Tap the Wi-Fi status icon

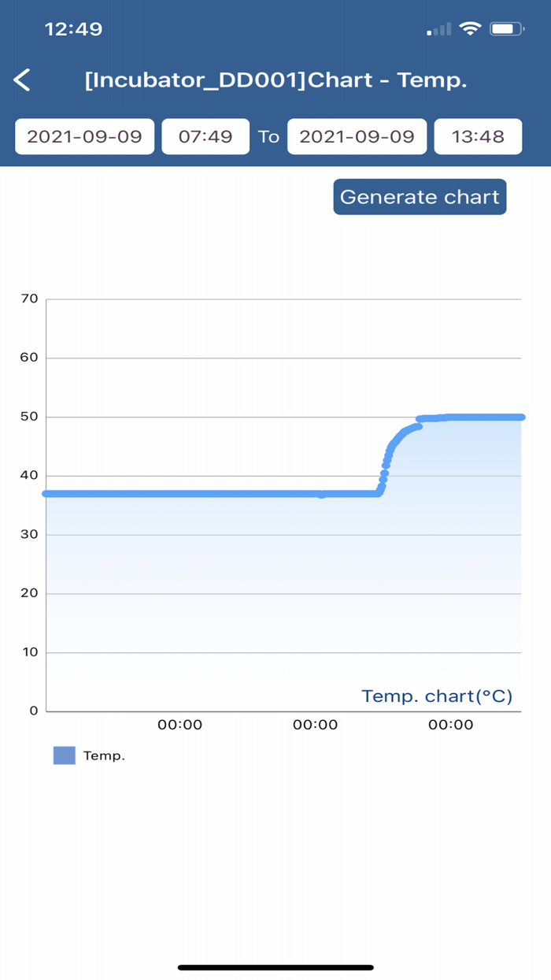click(471, 29)
